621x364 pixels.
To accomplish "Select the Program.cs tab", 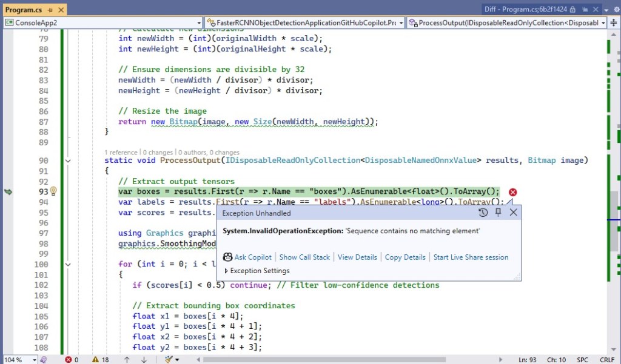I will (23, 10).
